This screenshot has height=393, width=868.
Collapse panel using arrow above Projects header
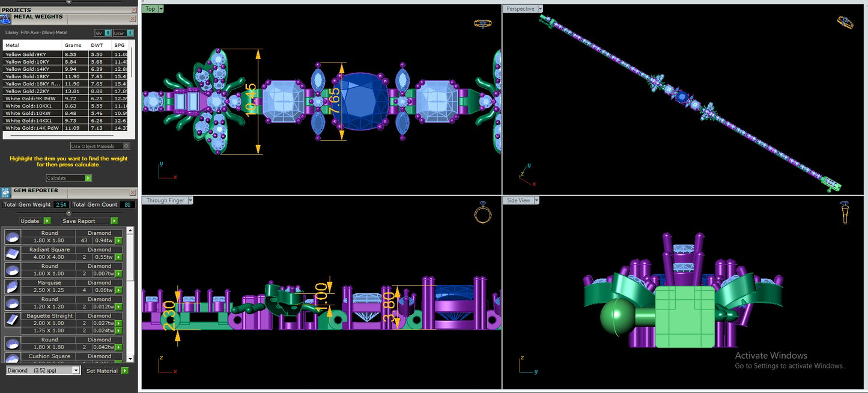pos(68,2)
